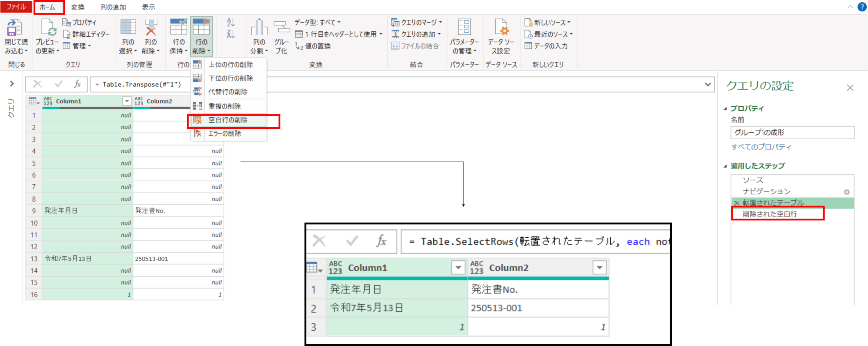Click the Remove Columns (列の削除) icon
This screenshot has width=868, height=346.
pos(151,27)
